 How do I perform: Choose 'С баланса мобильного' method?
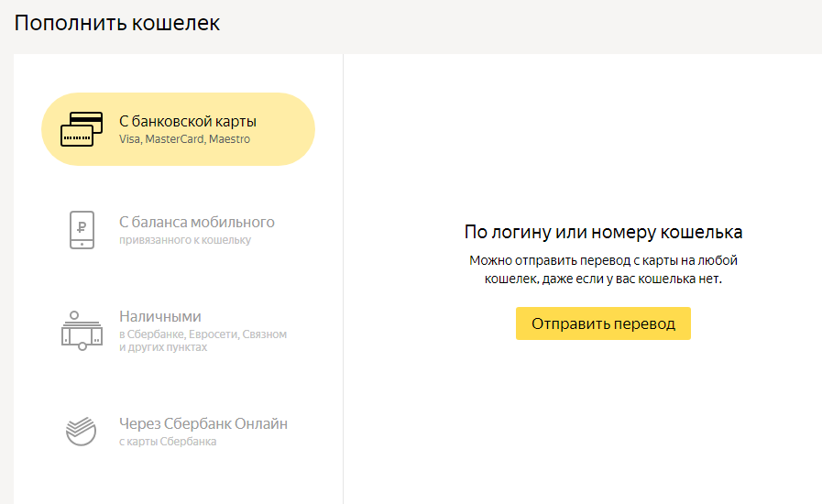click(x=179, y=230)
